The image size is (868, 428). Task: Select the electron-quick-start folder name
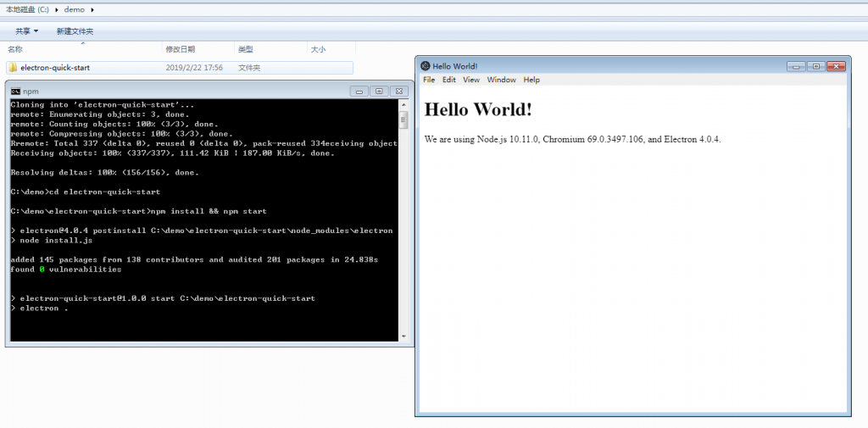55,68
